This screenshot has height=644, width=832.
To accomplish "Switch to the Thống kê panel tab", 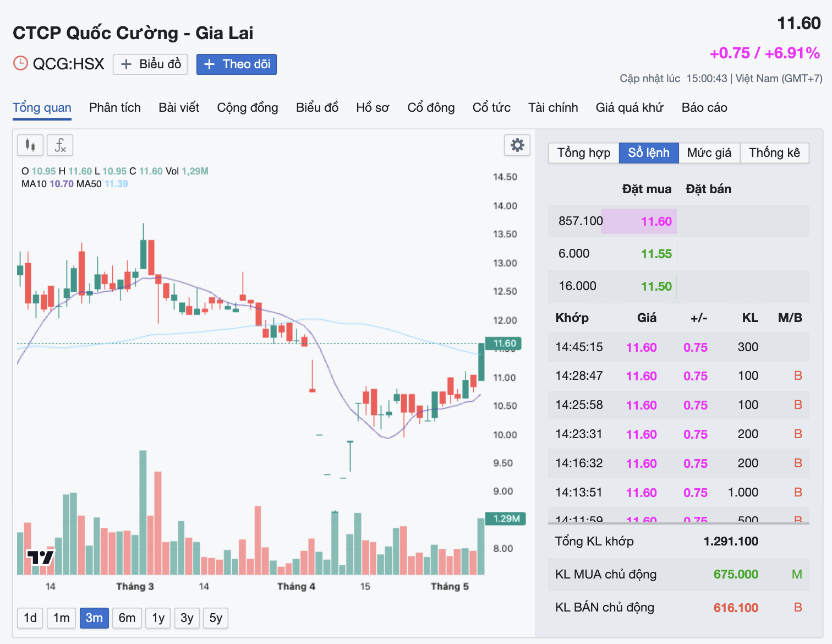I will 774,153.
